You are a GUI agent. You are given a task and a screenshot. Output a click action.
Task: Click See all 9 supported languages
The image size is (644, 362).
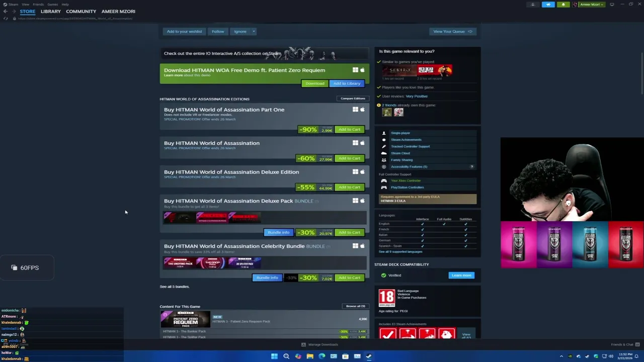click(400, 251)
